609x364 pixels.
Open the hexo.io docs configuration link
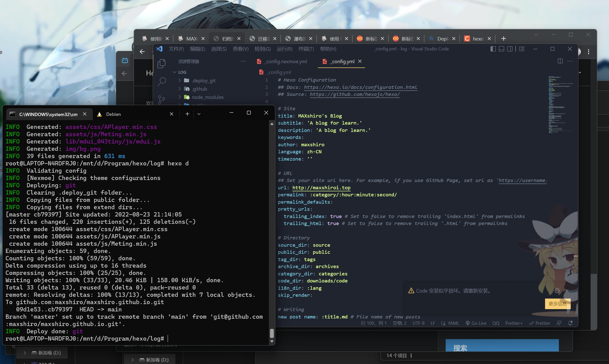pos(360,87)
